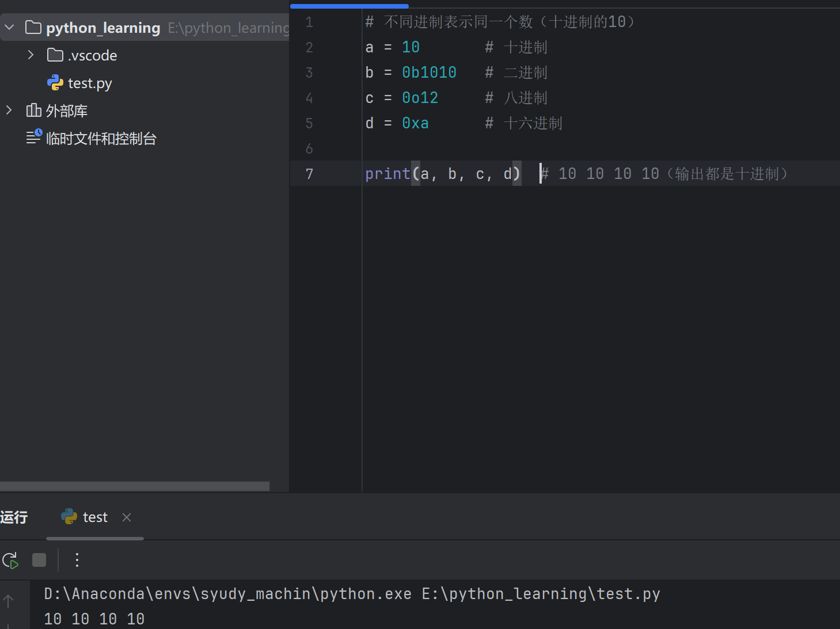Click the comment # 十进制

point(516,47)
